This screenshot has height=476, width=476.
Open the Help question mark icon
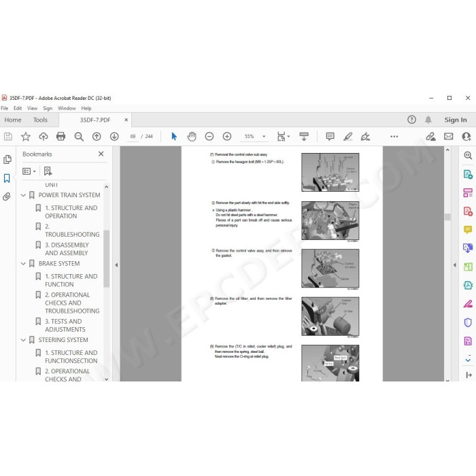(411, 120)
